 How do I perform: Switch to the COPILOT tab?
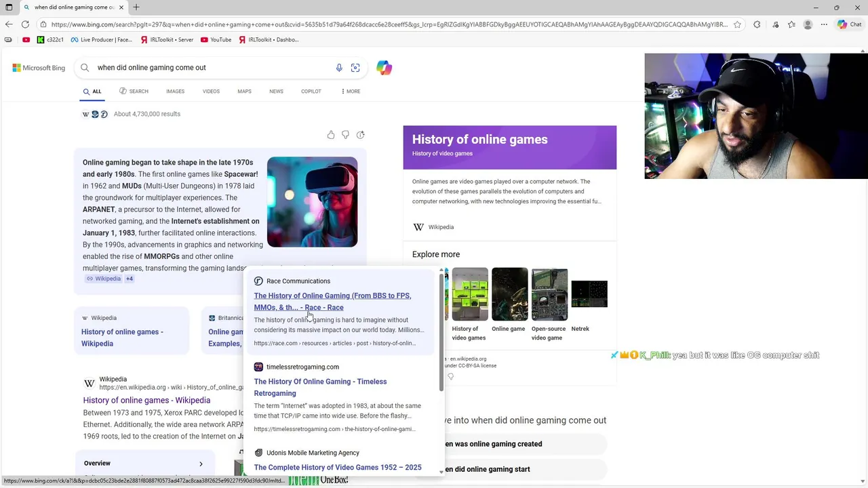point(311,91)
